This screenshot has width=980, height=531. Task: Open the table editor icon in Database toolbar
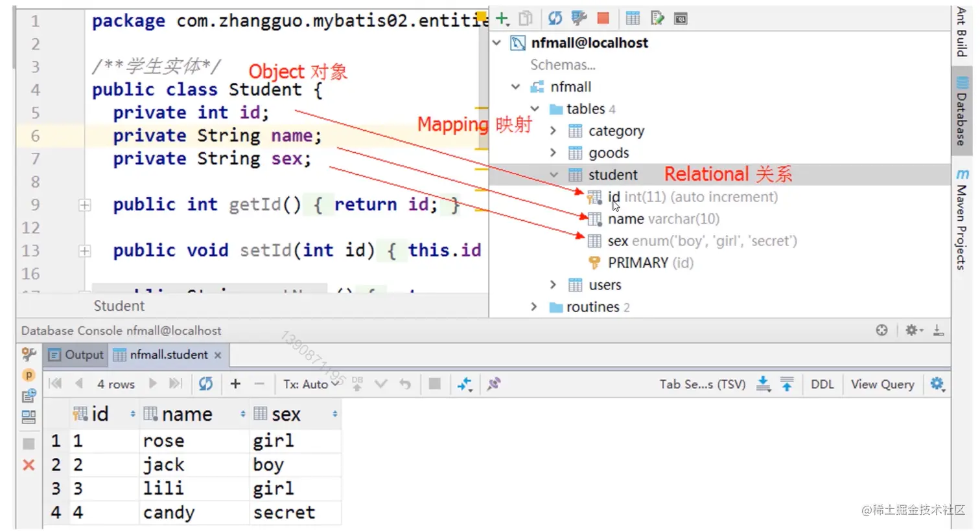[x=633, y=19]
